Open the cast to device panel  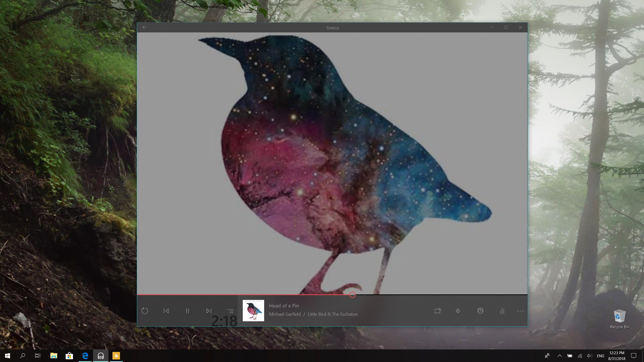(437, 311)
